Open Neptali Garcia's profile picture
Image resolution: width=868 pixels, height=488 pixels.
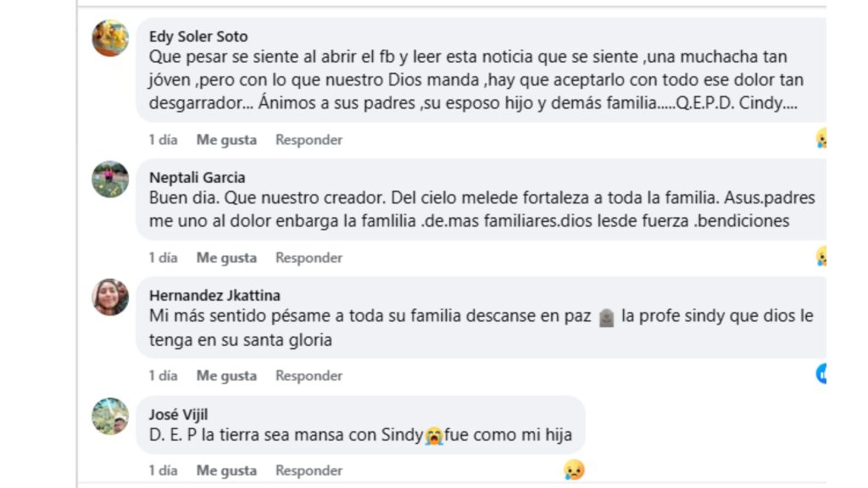click(x=110, y=179)
